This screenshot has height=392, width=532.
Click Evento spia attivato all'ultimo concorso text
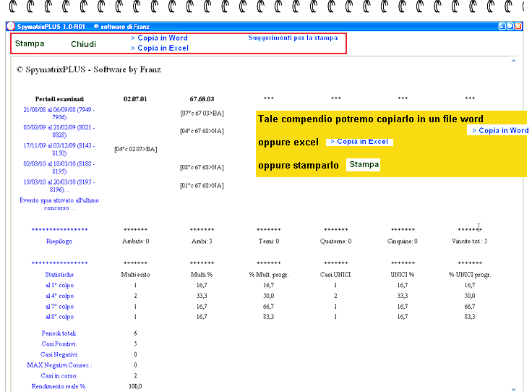coord(59,204)
